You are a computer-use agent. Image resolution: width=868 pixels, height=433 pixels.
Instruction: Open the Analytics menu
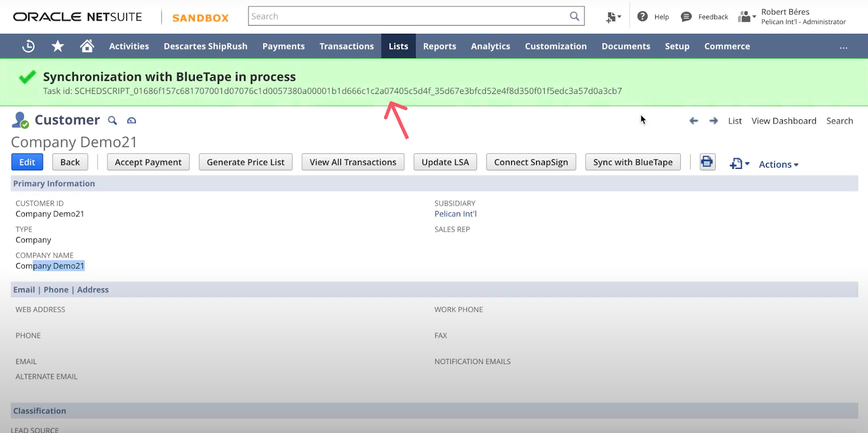(x=490, y=46)
